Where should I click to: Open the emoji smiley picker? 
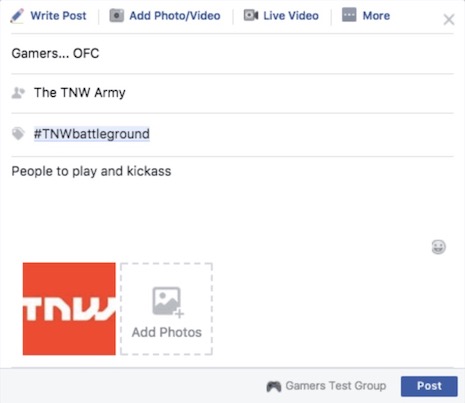[438, 247]
